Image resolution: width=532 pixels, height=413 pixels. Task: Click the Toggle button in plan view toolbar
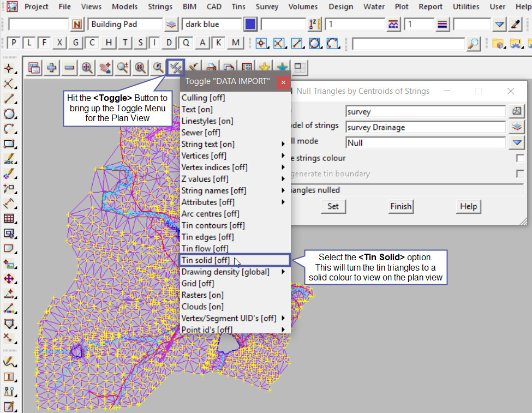click(176, 68)
